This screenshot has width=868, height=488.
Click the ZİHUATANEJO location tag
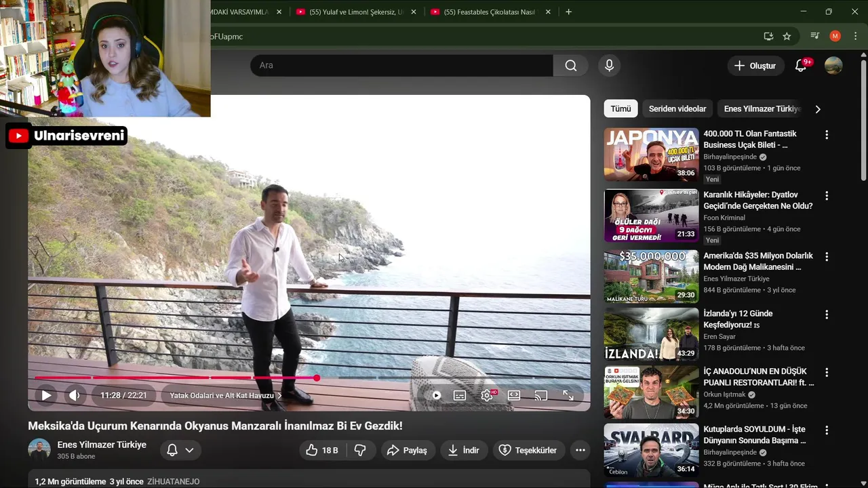174,481
